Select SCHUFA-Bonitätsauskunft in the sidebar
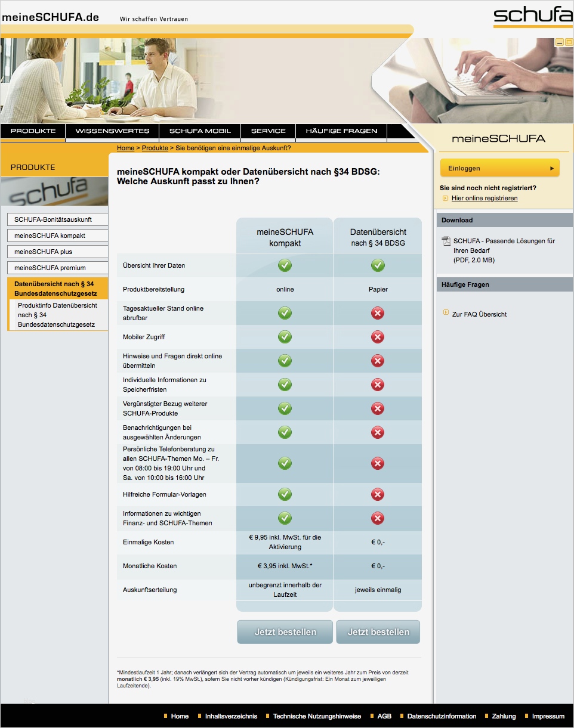The height and width of the screenshot is (728, 574). (58, 219)
